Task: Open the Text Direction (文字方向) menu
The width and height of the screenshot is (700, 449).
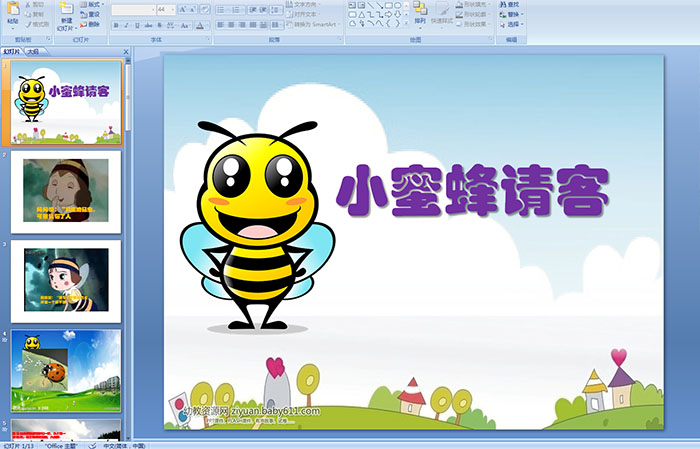Action: (x=304, y=4)
